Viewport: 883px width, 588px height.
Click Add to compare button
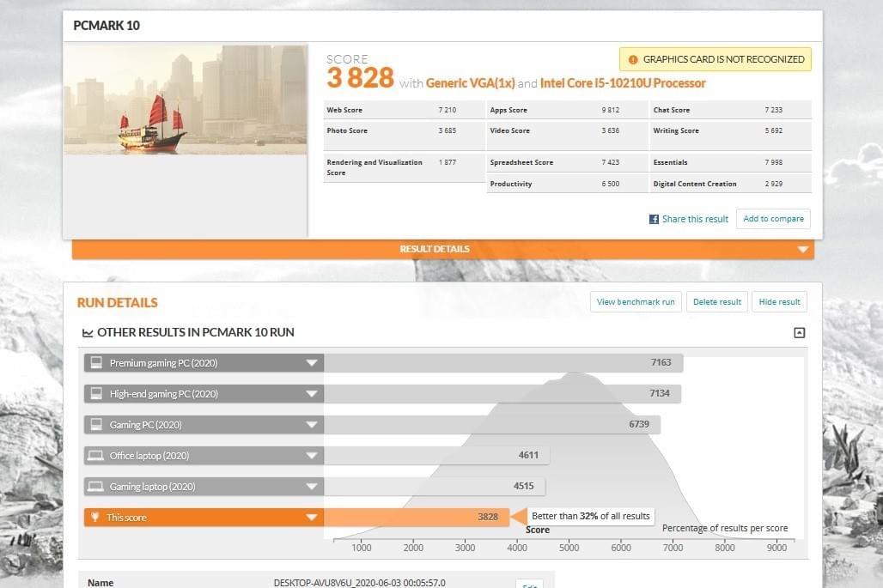click(773, 219)
